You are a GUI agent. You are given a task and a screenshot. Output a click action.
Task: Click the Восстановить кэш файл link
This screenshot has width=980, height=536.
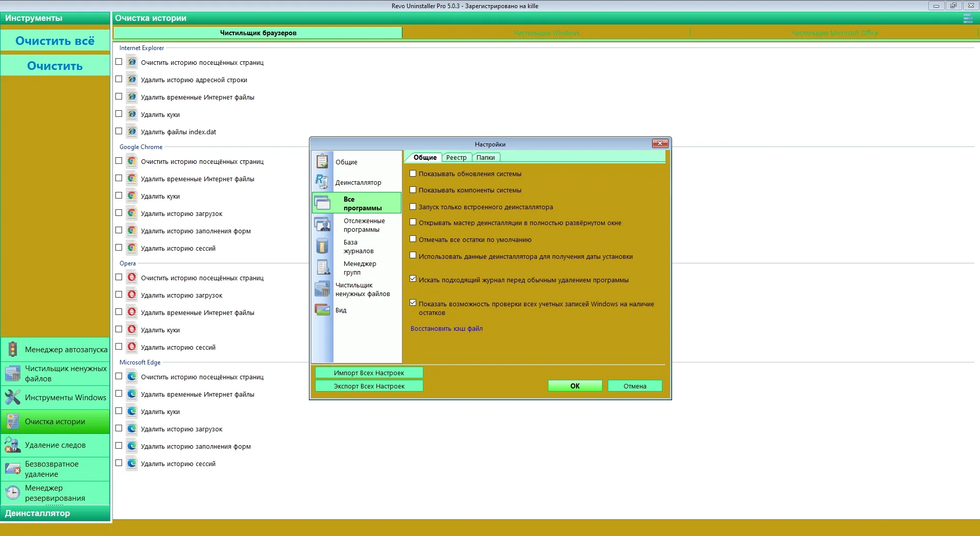(446, 329)
